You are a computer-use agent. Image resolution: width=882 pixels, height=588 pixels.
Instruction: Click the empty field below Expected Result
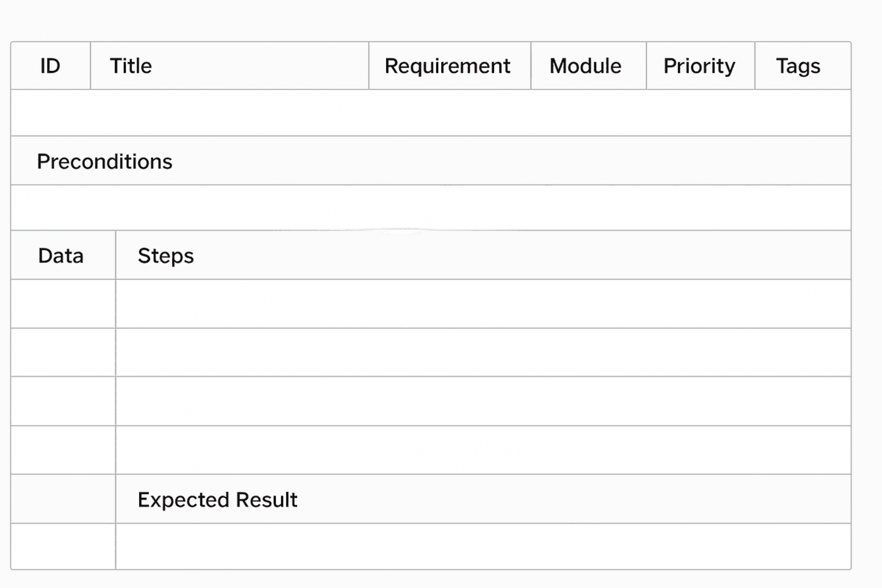[482, 547]
